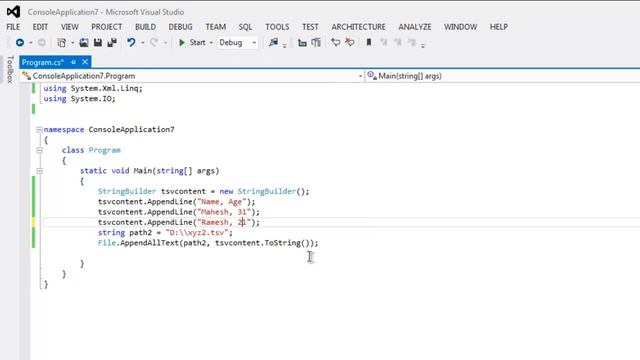Click the tsvcontent variable declaration name

pos(183,191)
